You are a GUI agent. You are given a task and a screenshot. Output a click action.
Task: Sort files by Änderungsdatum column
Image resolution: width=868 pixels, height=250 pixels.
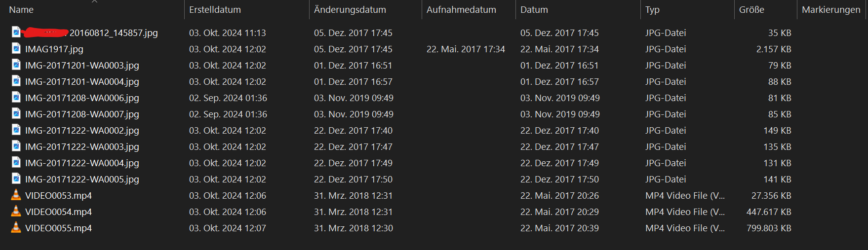pos(350,10)
